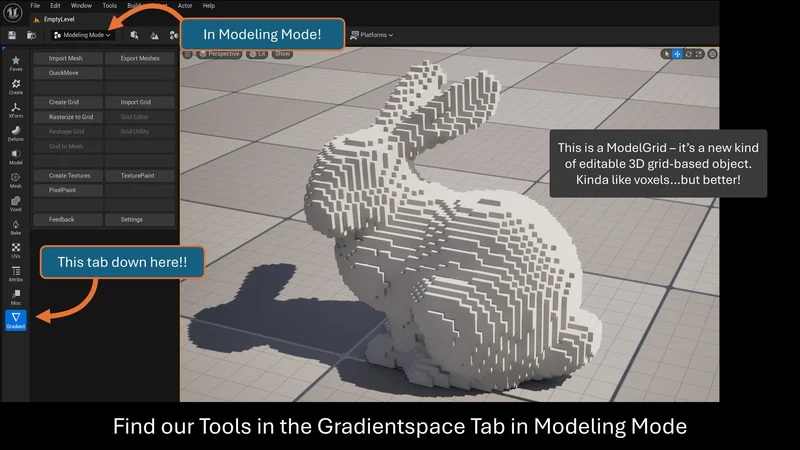Open the Perspective view dropdown
The height and width of the screenshot is (450, 800).
pos(219,54)
